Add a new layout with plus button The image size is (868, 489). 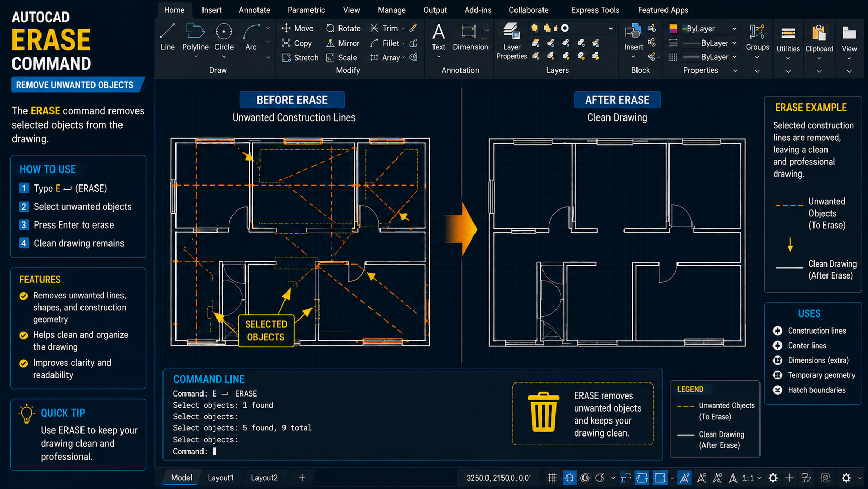tap(302, 478)
